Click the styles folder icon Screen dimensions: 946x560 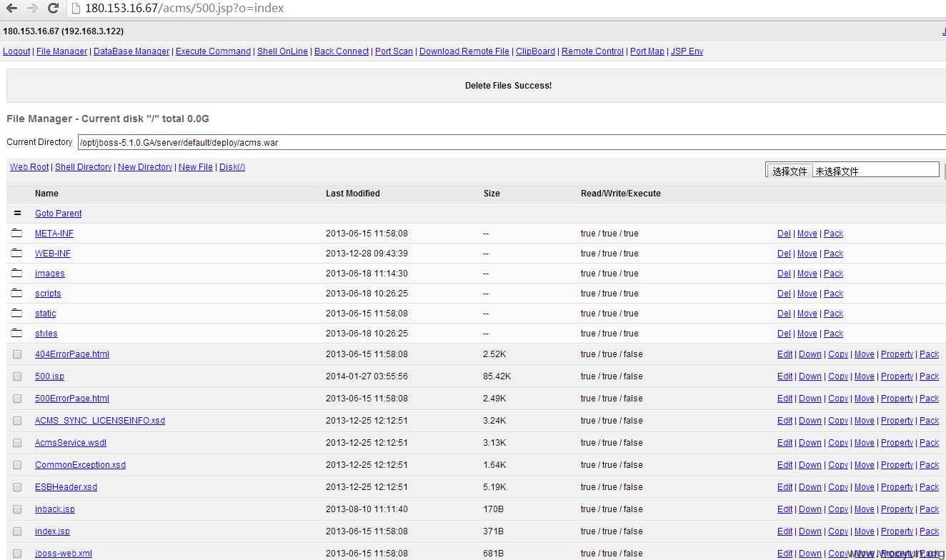[x=17, y=333]
